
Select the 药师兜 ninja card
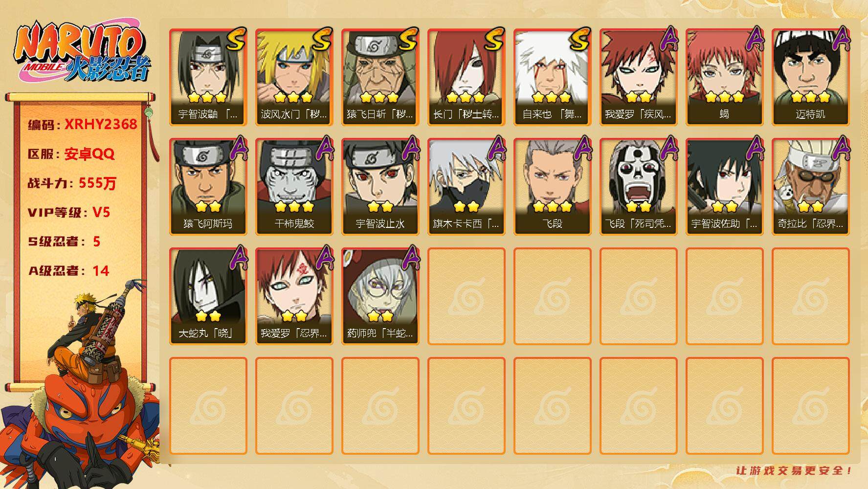tap(380, 296)
